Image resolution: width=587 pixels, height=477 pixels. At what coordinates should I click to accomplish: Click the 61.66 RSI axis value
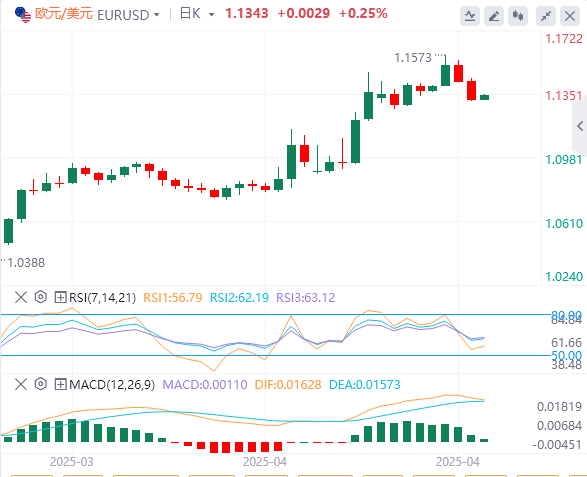pos(566,343)
